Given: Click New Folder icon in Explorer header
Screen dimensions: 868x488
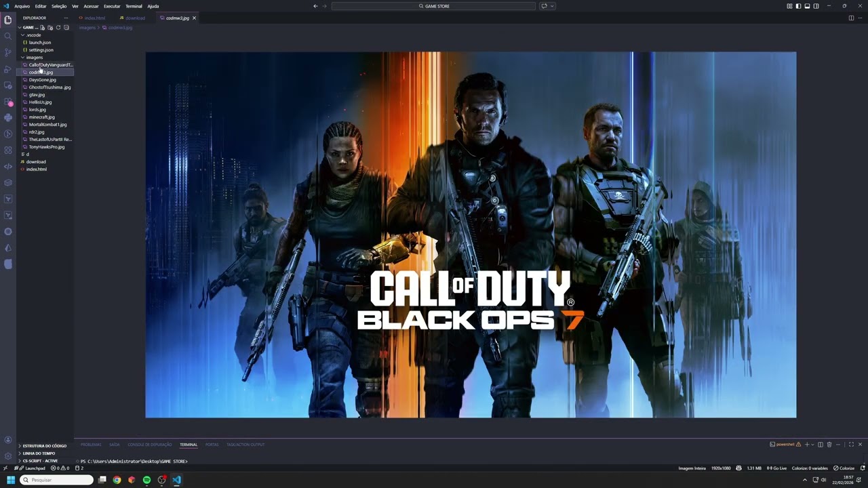Looking at the screenshot, I should tap(50, 28).
